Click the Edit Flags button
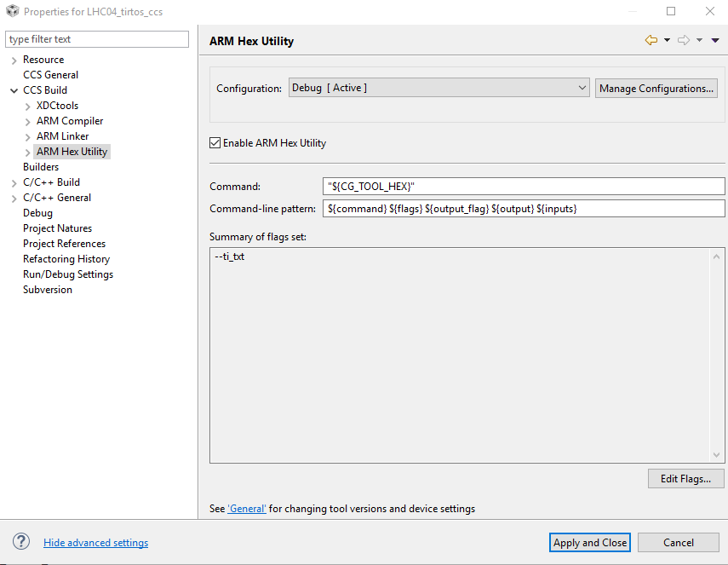728x565 pixels. click(x=685, y=479)
